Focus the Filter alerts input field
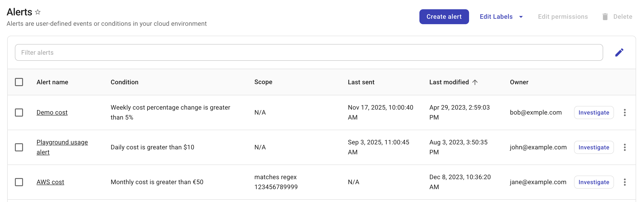The image size is (644, 202). [309, 53]
